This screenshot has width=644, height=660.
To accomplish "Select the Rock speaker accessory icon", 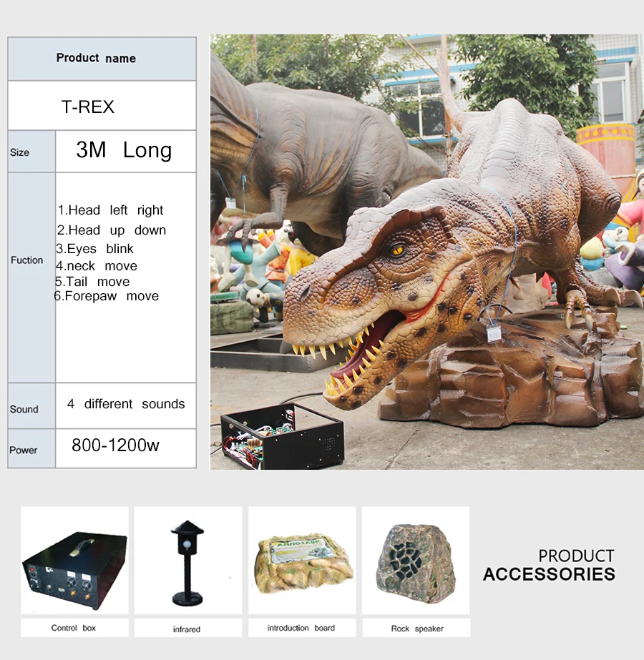I will [x=416, y=561].
